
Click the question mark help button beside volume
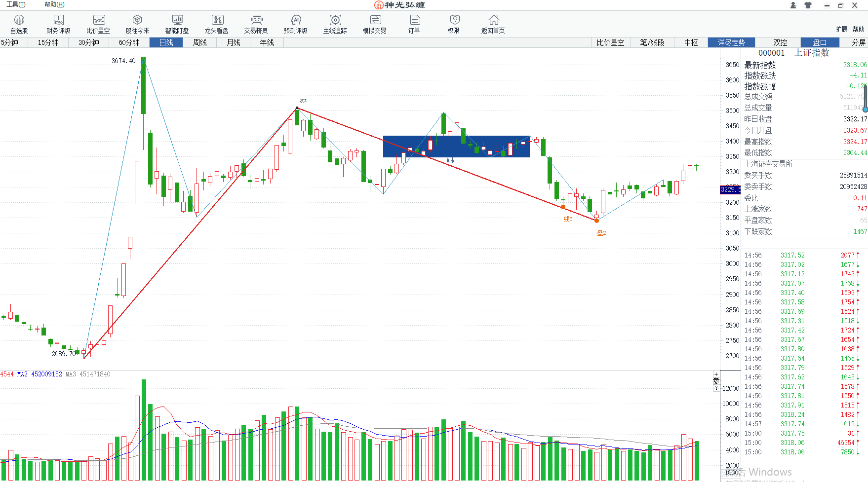coord(716,388)
